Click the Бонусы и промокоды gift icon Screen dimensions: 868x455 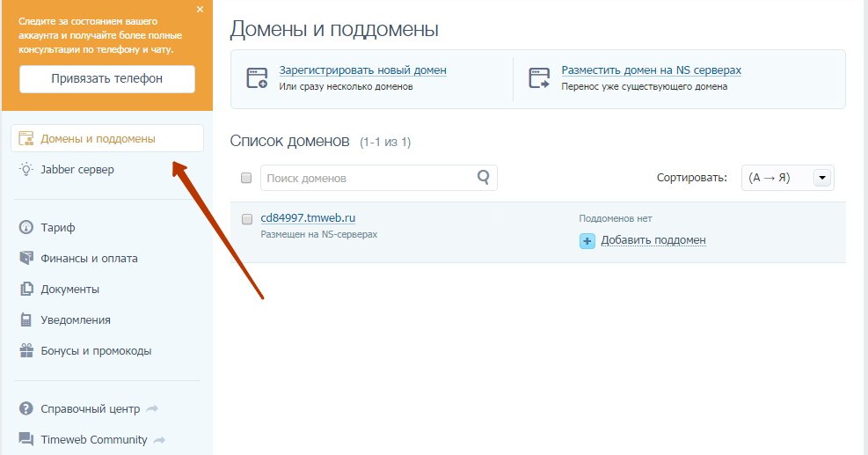coord(26,351)
